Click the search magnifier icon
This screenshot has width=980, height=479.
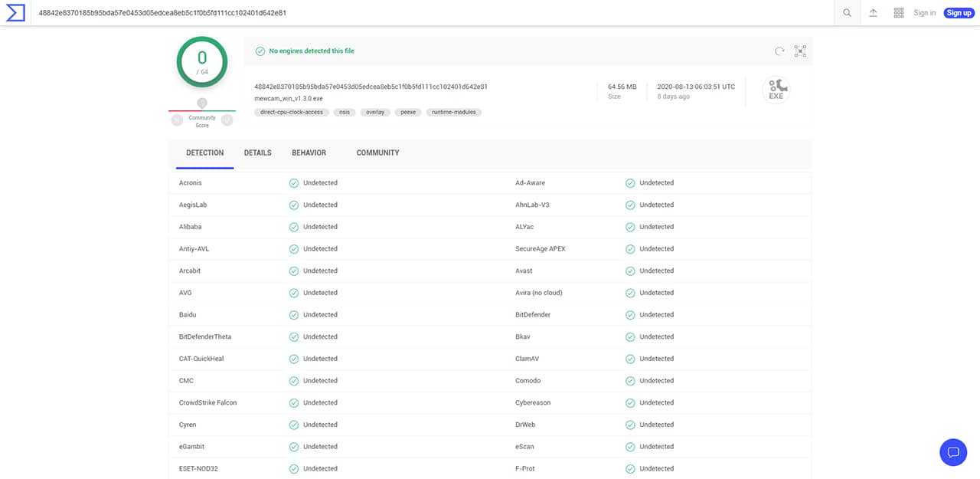847,13
